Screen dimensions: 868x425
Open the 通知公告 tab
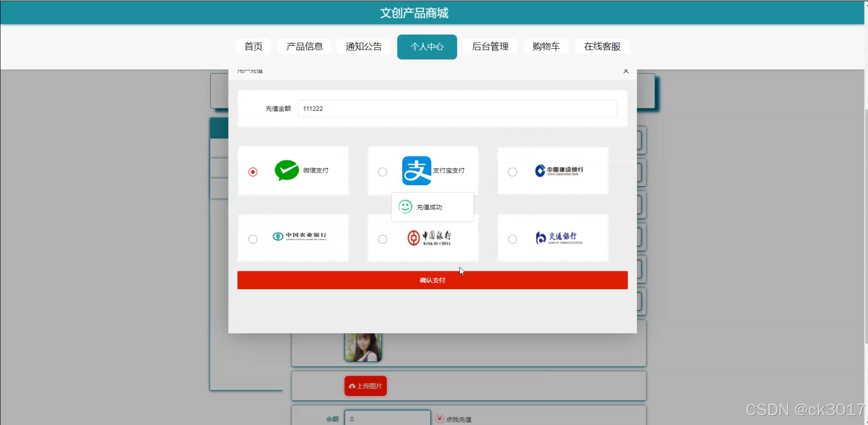tap(364, 46)
